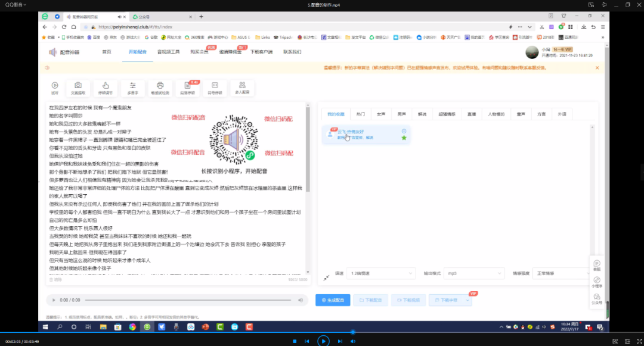Expand the 输出格式 mp3 dropdown
This screenshot has height=346, width=644.
coord(474,273)
